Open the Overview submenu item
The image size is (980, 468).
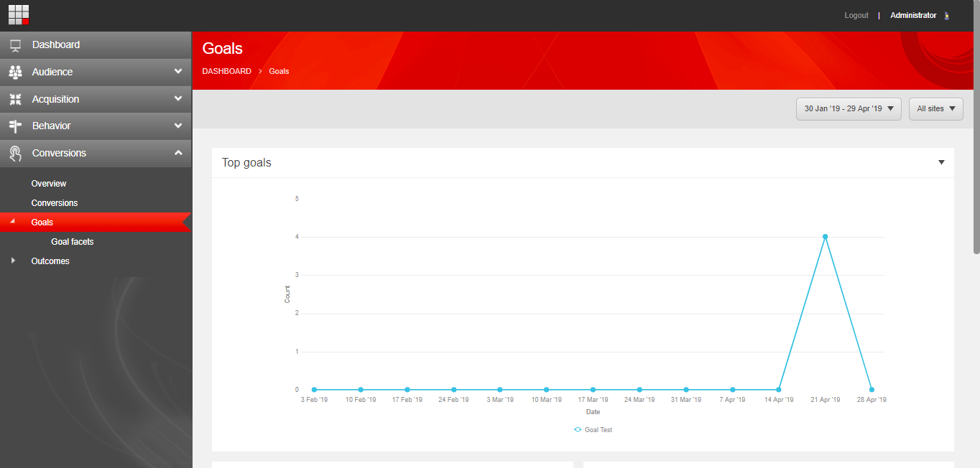point(49,184)
